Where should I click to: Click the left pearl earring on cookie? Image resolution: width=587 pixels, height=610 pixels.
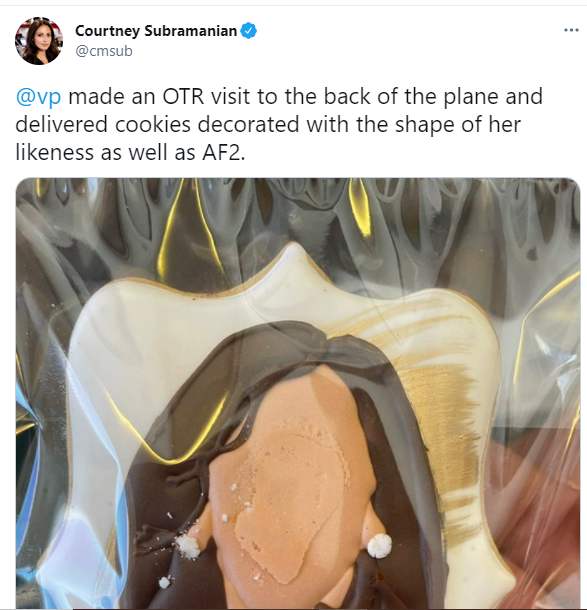188,547
